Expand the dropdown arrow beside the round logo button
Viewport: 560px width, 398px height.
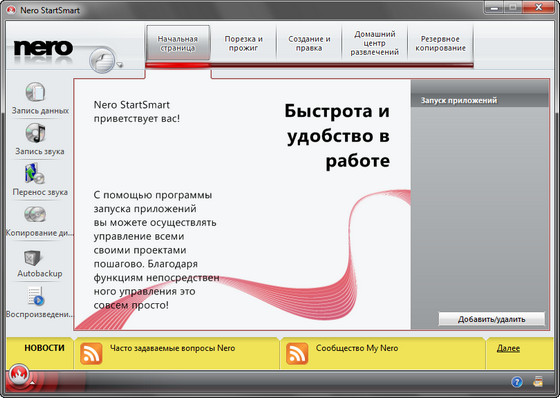[x=120, y=65]
